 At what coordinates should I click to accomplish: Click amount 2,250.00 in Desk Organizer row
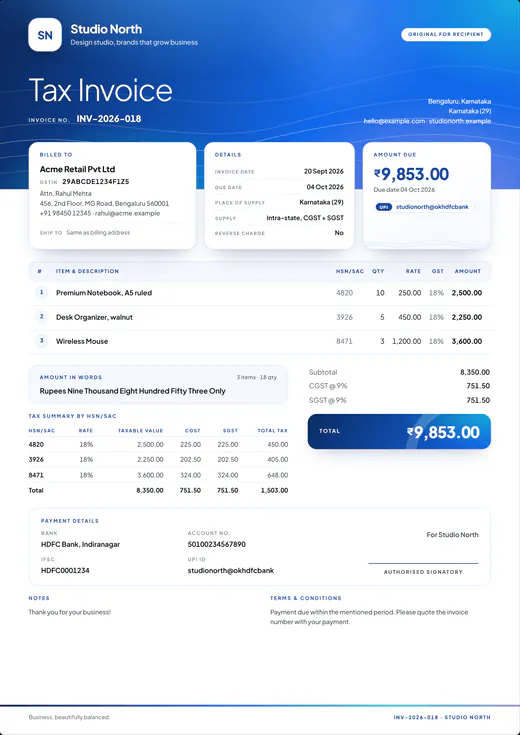pyautogui.click(x=467, y=317)
